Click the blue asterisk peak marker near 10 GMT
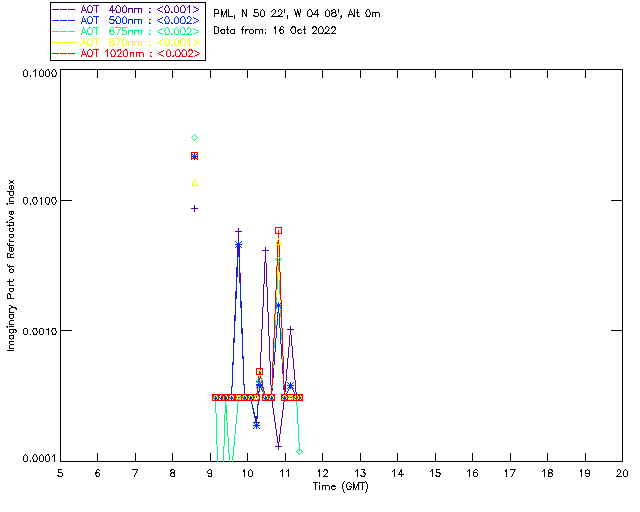 [238, 245]
